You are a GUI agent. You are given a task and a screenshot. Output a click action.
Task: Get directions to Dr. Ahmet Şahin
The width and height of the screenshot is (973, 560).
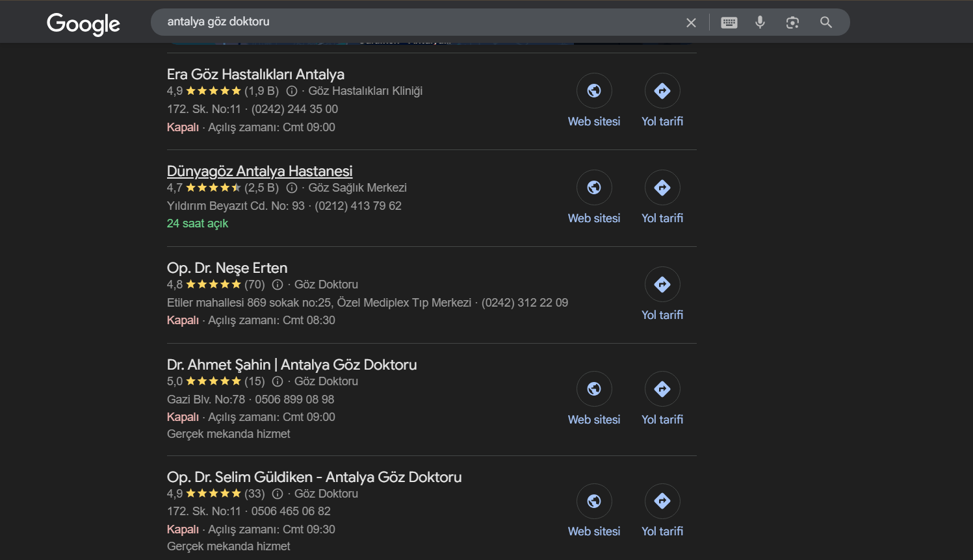click(662, 389)
